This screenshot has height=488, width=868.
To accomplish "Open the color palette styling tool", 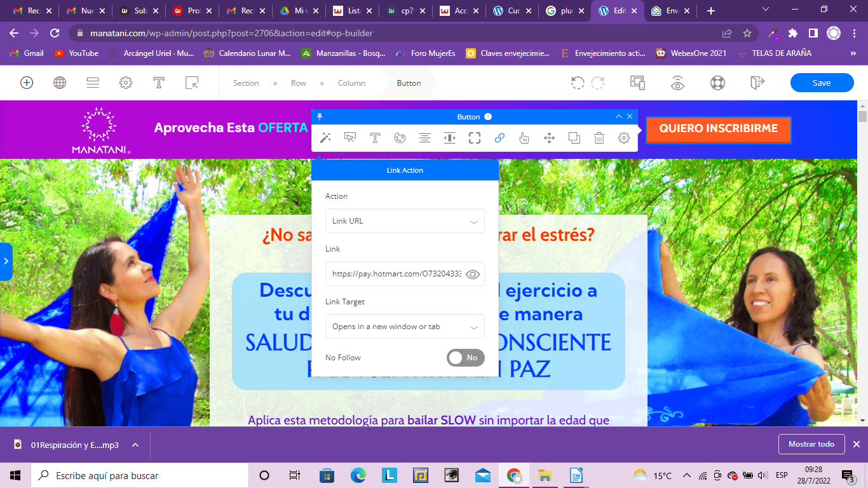I will coord(400,138).
